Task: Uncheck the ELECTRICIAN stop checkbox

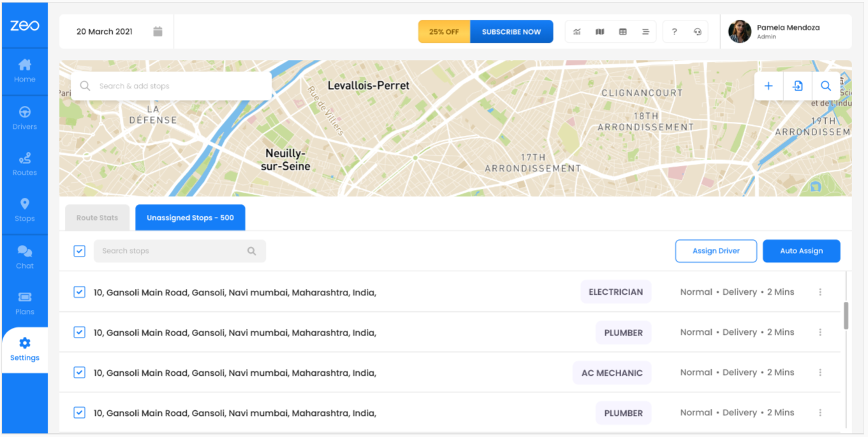Action: tap(79, 292)
